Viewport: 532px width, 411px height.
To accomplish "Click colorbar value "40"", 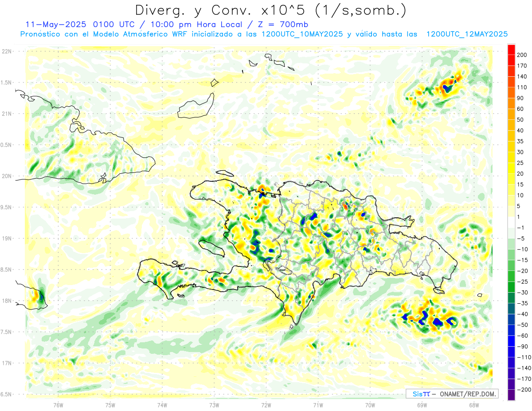I will pos(521,130).
